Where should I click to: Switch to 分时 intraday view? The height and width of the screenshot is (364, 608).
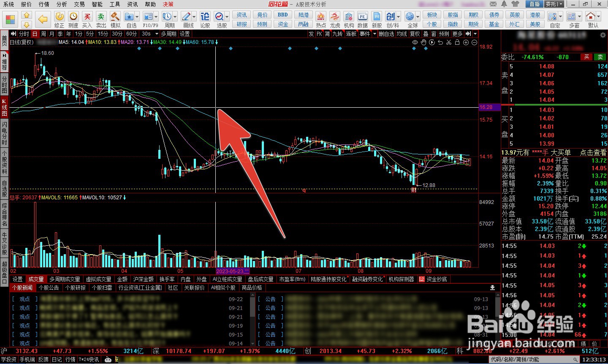coord(24,34)
